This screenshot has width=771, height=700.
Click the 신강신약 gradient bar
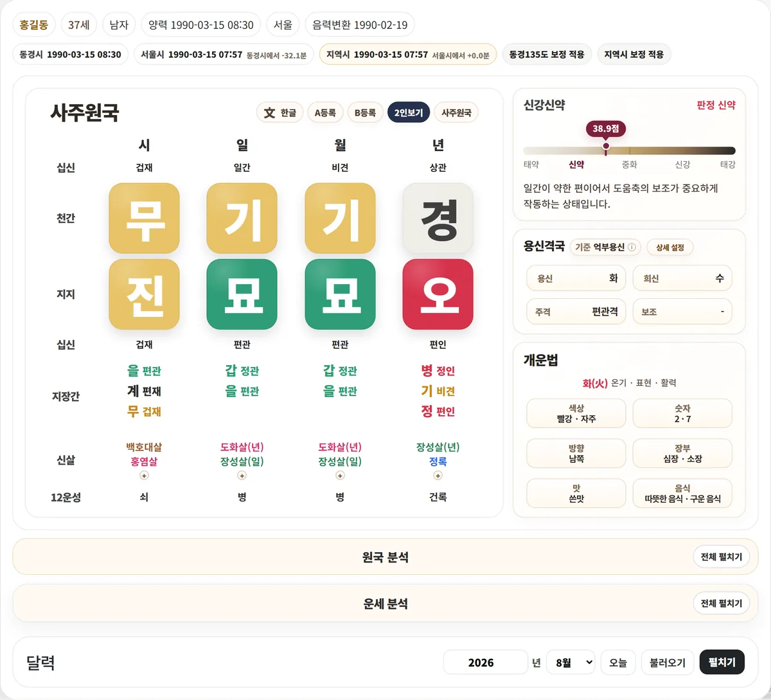click(x=629, y=150)
